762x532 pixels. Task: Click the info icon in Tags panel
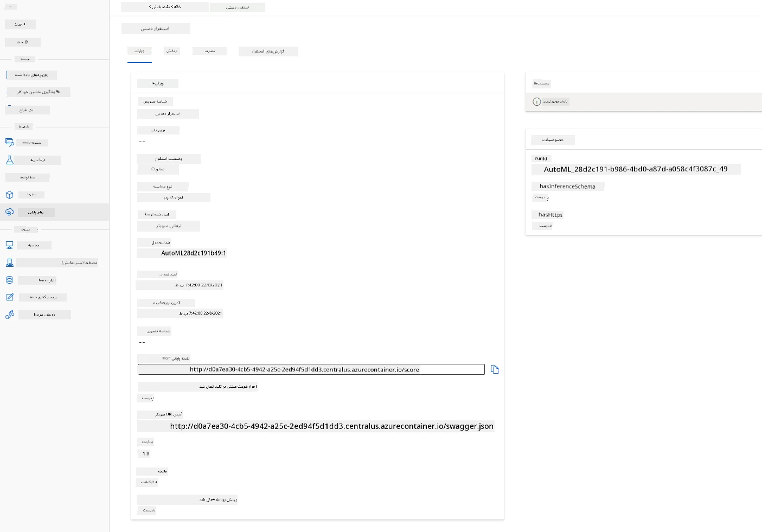pos(536,101)
